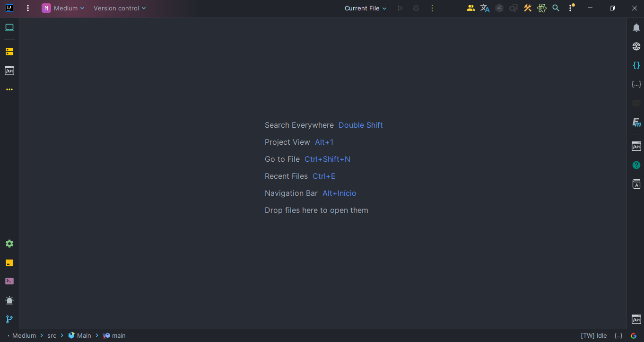644x342 pixels.
Task: Open the Fm tool window
Action: [636, 122]
